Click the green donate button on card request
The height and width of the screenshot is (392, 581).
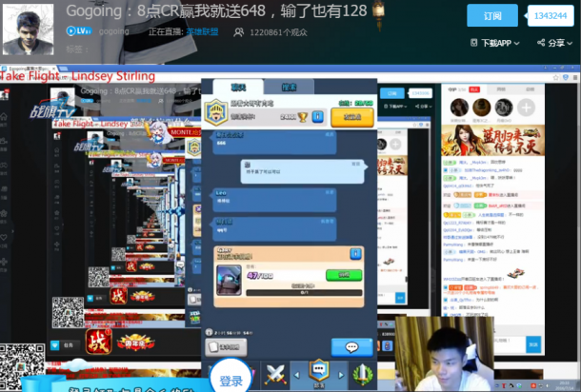click(x=344, y=275)
